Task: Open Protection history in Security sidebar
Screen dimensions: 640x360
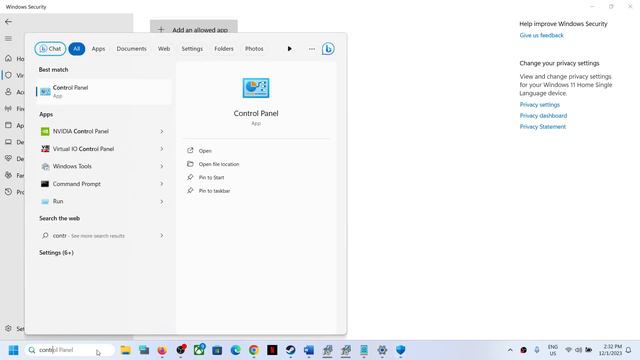Action: (13, 192)
